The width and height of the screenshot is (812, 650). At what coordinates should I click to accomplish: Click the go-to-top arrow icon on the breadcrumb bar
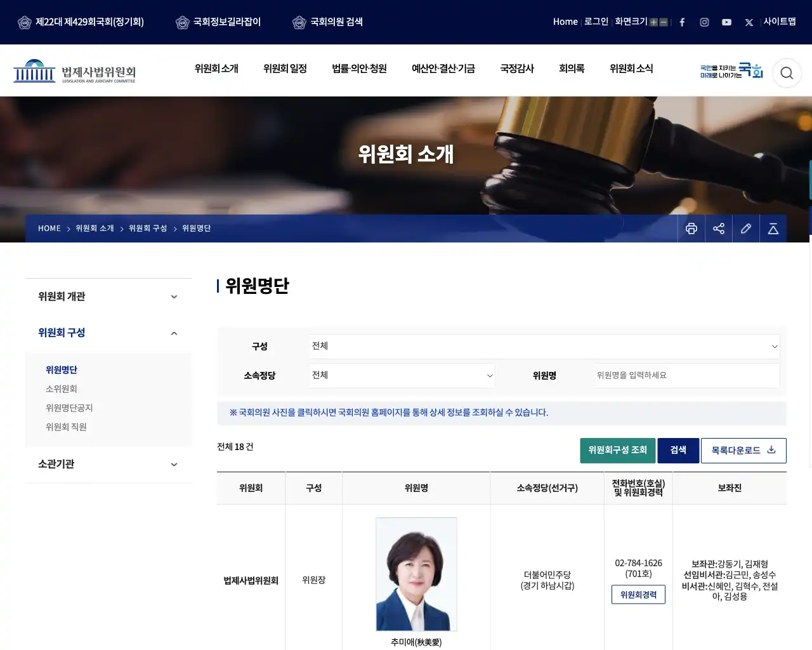click(x=773, y=229)
